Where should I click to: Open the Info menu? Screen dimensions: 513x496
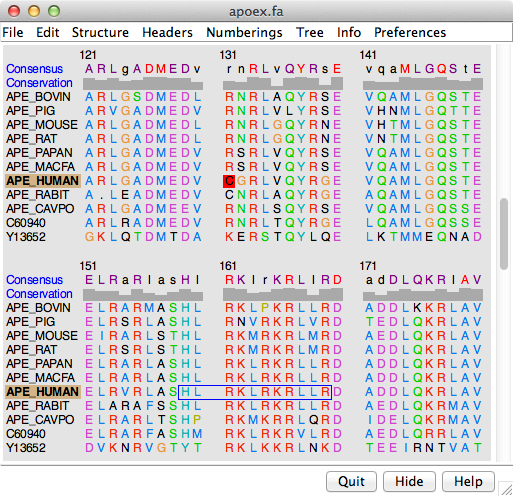[349, 32]
